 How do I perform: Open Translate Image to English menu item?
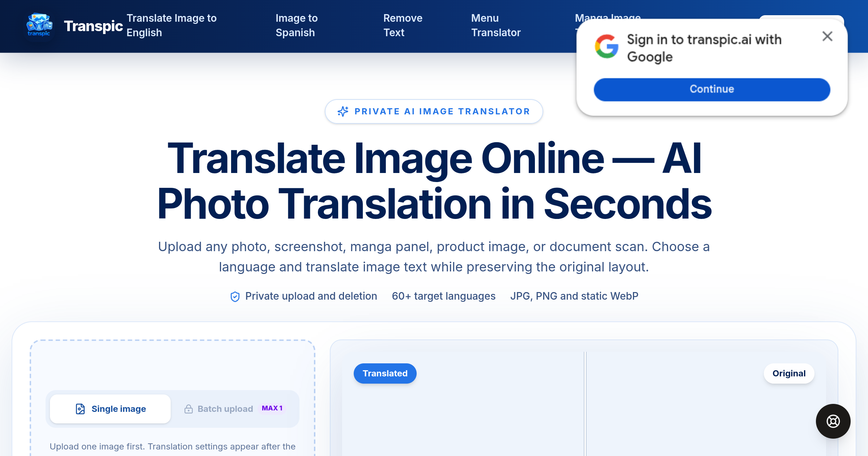point(172,25)
